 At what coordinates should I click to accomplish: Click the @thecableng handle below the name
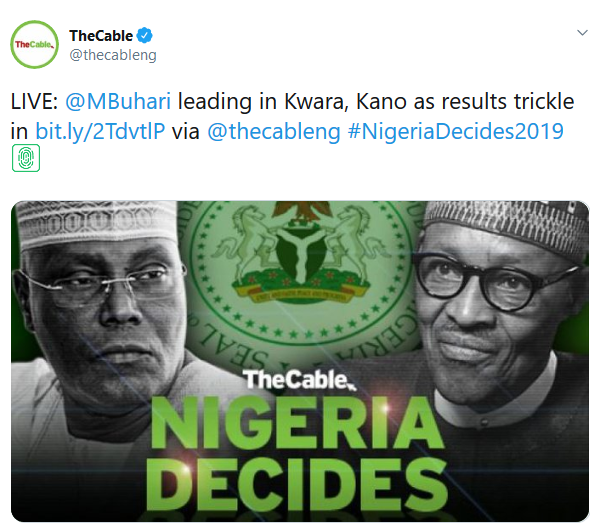tap(112, 56)
